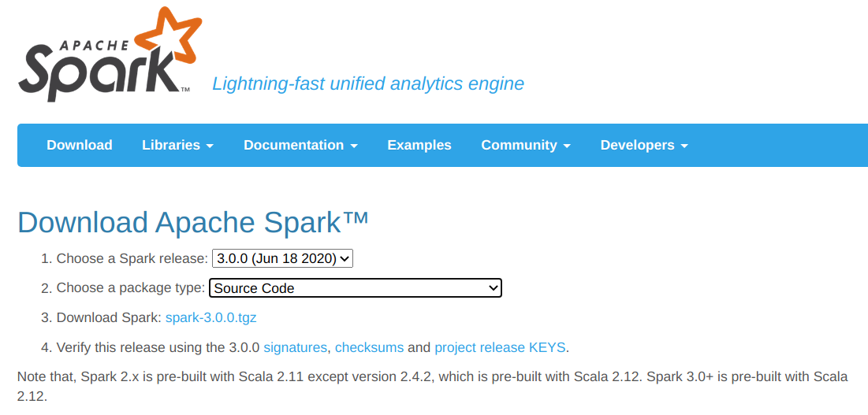Download the spark-3.0.0.tgz file

point(210,318)
